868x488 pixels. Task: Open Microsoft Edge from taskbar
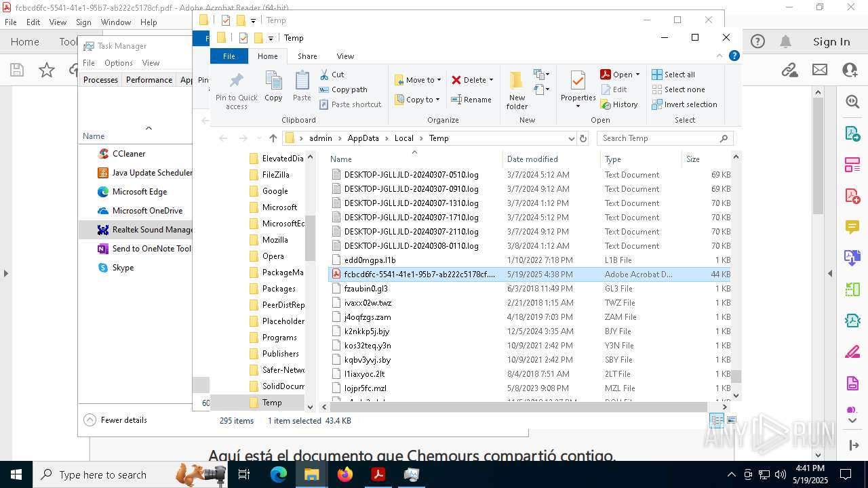point(279,474)
